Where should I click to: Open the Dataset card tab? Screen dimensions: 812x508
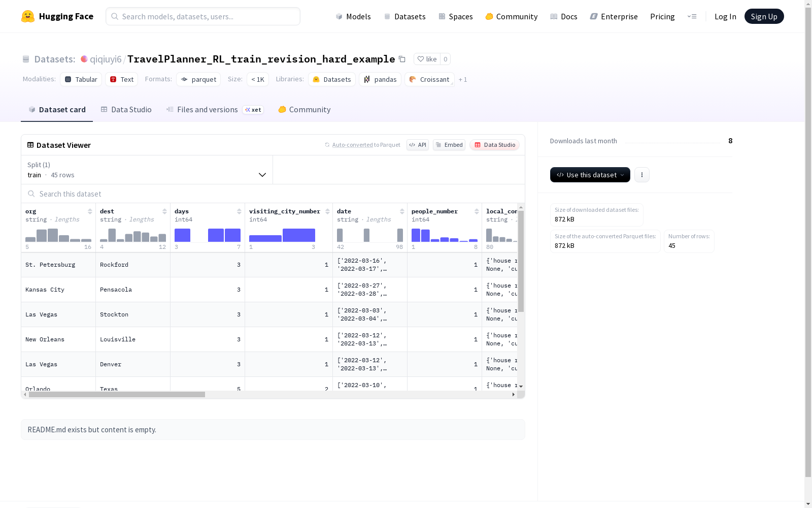click(x=57, y=110)
